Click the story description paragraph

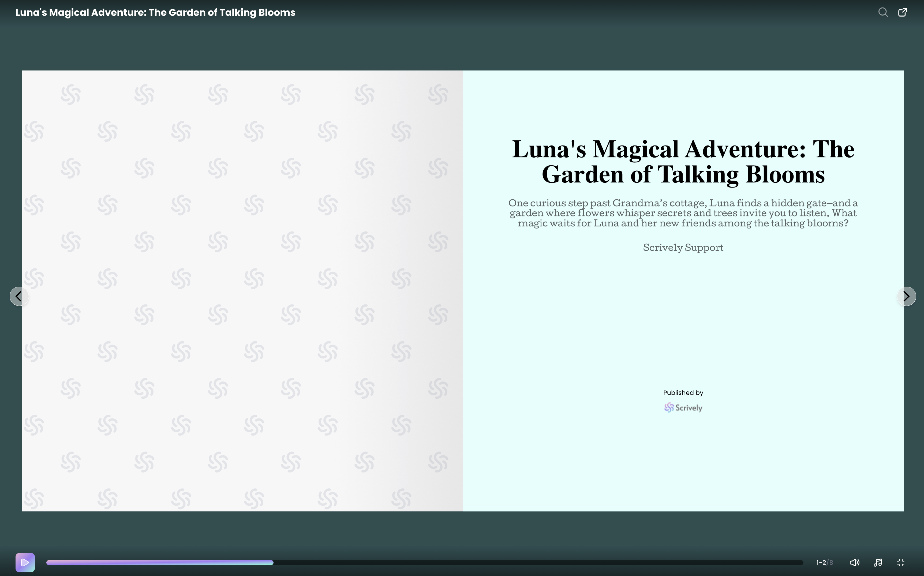pos(683,213)
